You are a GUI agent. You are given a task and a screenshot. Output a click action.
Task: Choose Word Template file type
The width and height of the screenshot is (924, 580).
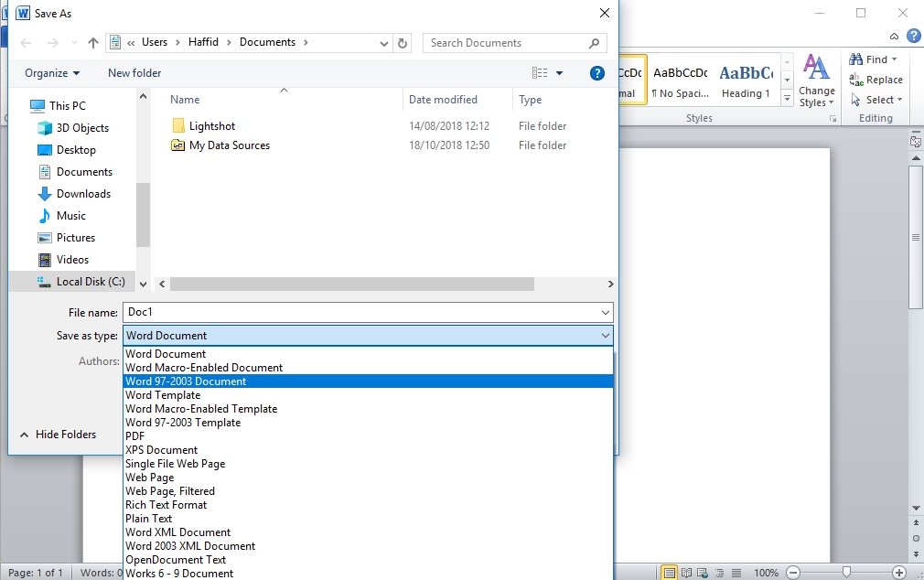(369, 395)
